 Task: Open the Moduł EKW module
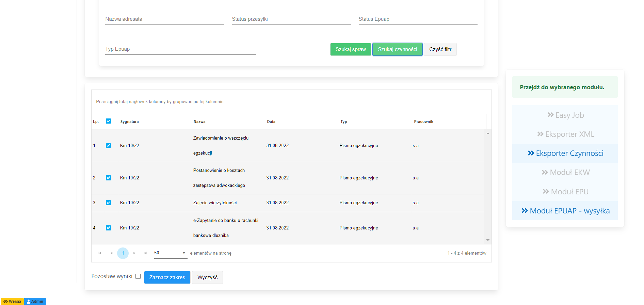[565, 172]
